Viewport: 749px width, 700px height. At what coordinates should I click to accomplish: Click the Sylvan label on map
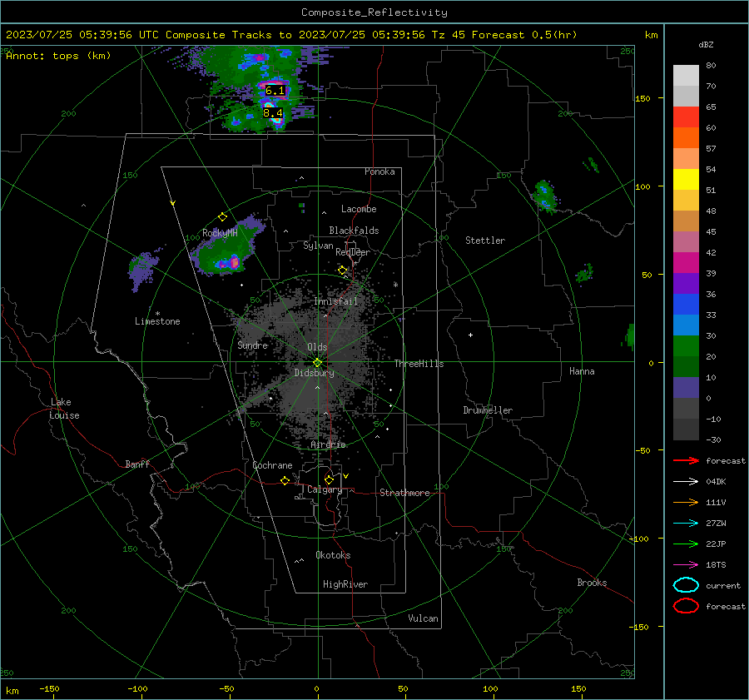point(318,246)
